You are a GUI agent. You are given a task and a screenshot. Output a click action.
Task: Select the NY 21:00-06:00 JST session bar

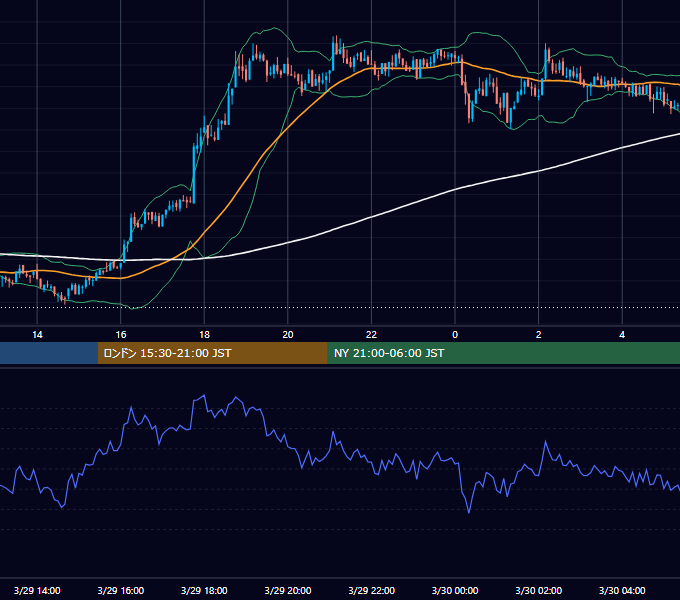(x=503, y=353)
